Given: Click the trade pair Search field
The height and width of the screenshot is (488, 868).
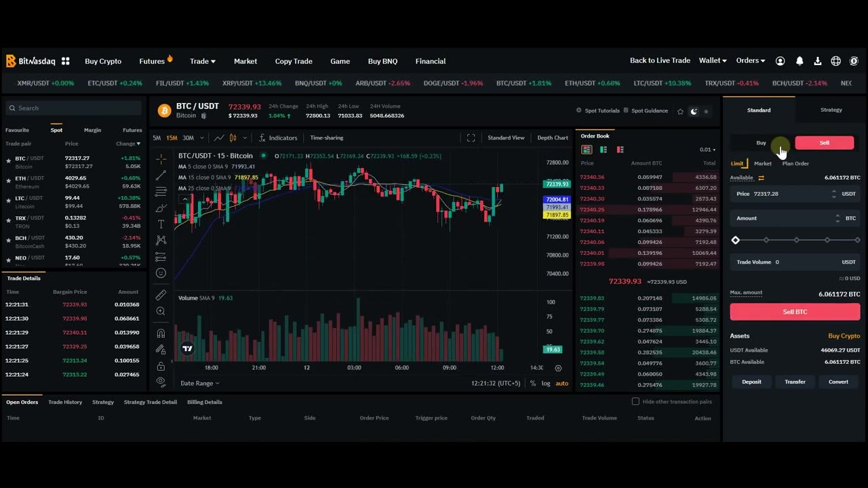Looking at the screenshot, I should click(x=73, y=108).
